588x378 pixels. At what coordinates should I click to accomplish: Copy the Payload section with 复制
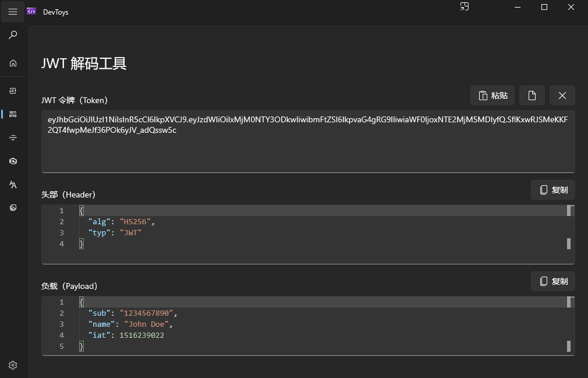[x=553, y=281]
